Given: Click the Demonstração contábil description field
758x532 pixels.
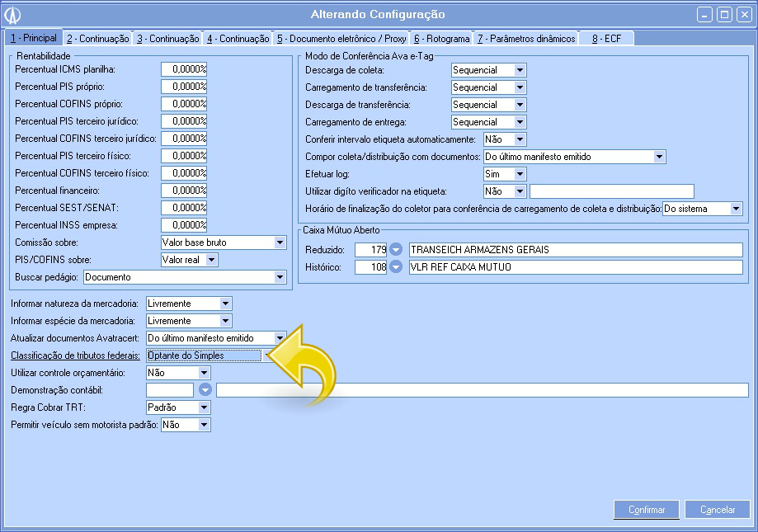Looking at the screenshot, I should coord(482,390).
